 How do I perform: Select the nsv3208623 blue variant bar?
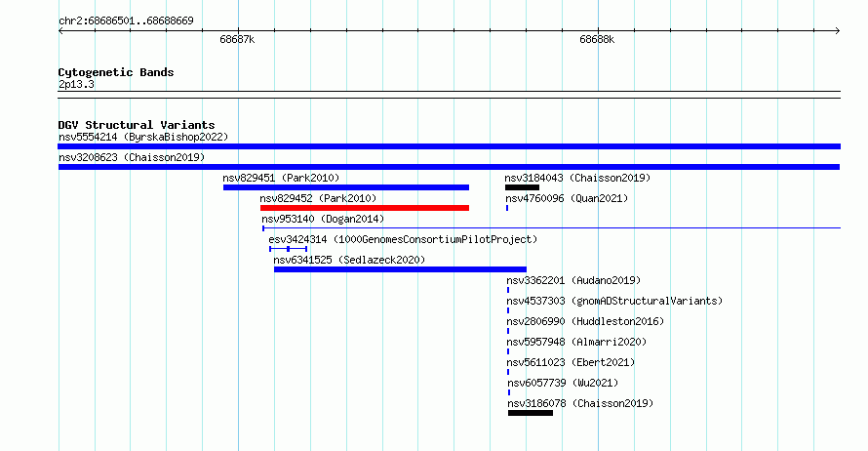pyautogui.click(x=449, y=167)
